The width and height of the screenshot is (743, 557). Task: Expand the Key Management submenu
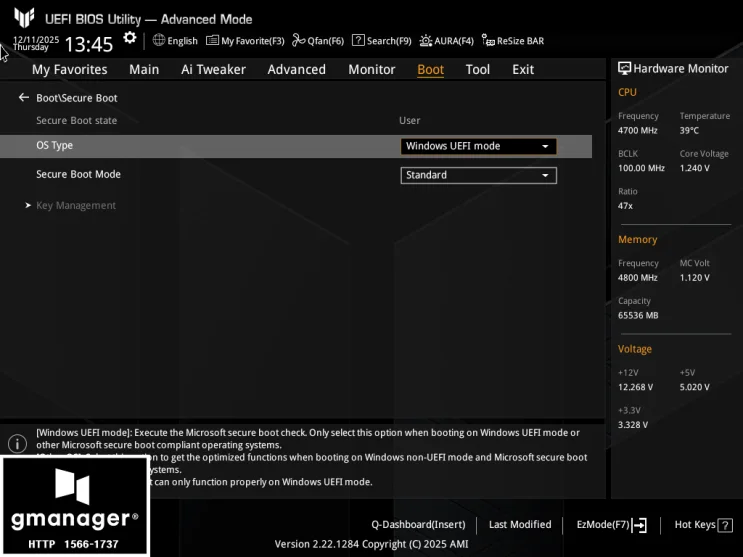pos(76,205)
